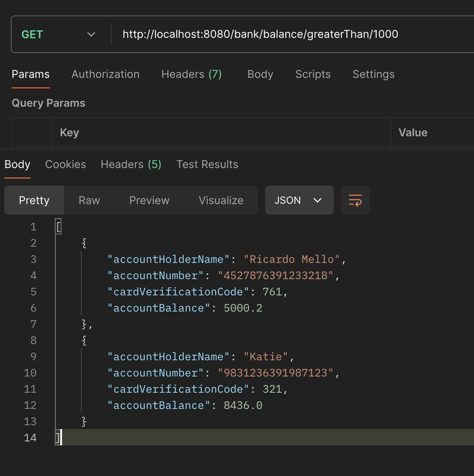This screenshot has height=476, width=474.
Task: Go to the Settings tab
Action: click(373, 74)
